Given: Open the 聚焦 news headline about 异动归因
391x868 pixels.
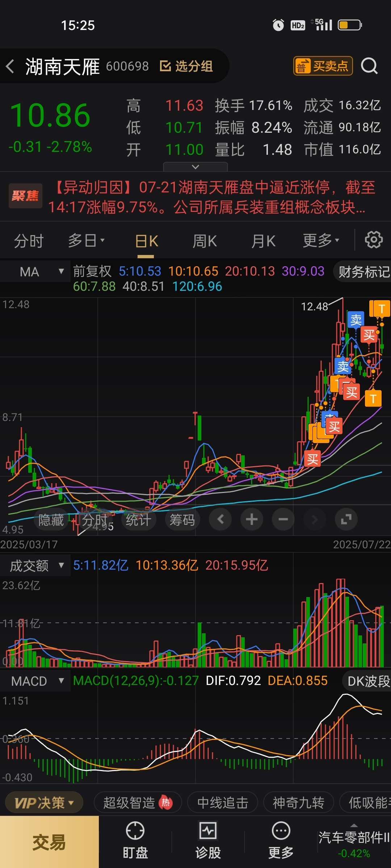Looking at the screenshot, I should pyautogui.click(x=212, y=197).
